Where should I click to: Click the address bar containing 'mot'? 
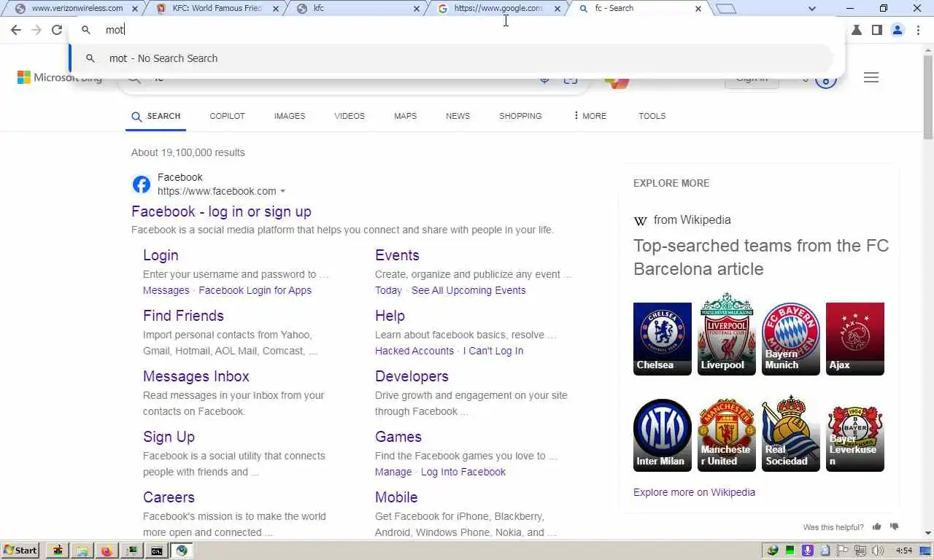pos(456,30)
